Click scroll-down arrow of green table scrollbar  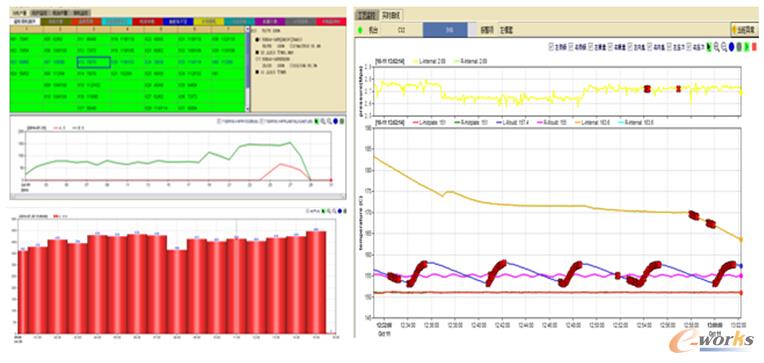pyautogui.click(x=248, y=109)
